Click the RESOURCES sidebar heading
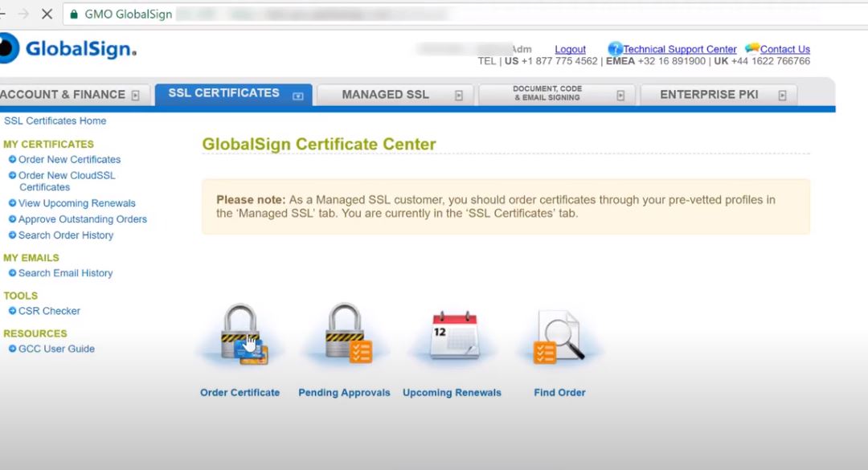Screen dimensions: 868x470 tap(35, 333)
